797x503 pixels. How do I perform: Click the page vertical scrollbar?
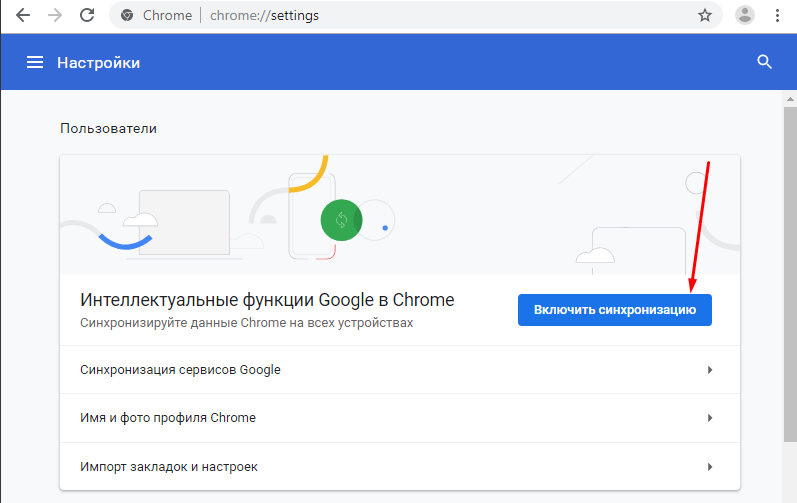(x=790, y=274)
